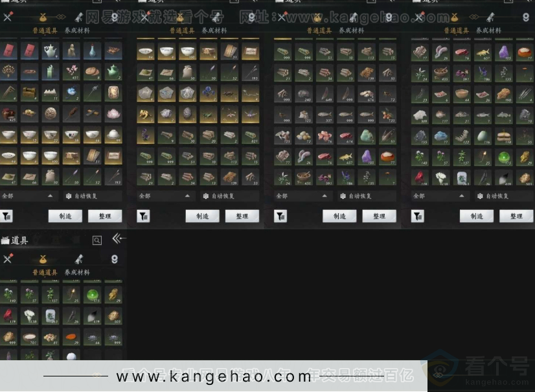Switch to 养成材料 tab in first panel
Image resolution: width=535 pixels, height=392 pixels.
(x=77, y=30)
